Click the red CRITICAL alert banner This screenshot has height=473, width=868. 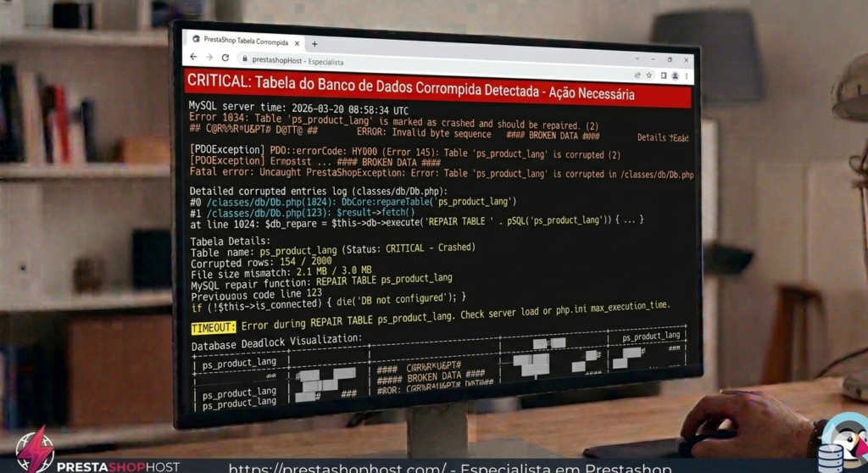pos(437,89)
